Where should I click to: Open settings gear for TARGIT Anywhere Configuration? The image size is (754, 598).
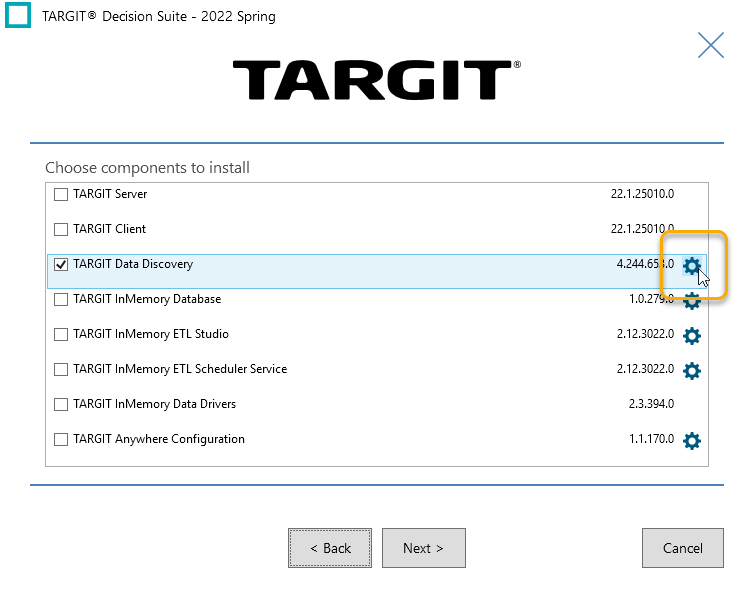tap(691, 441)
